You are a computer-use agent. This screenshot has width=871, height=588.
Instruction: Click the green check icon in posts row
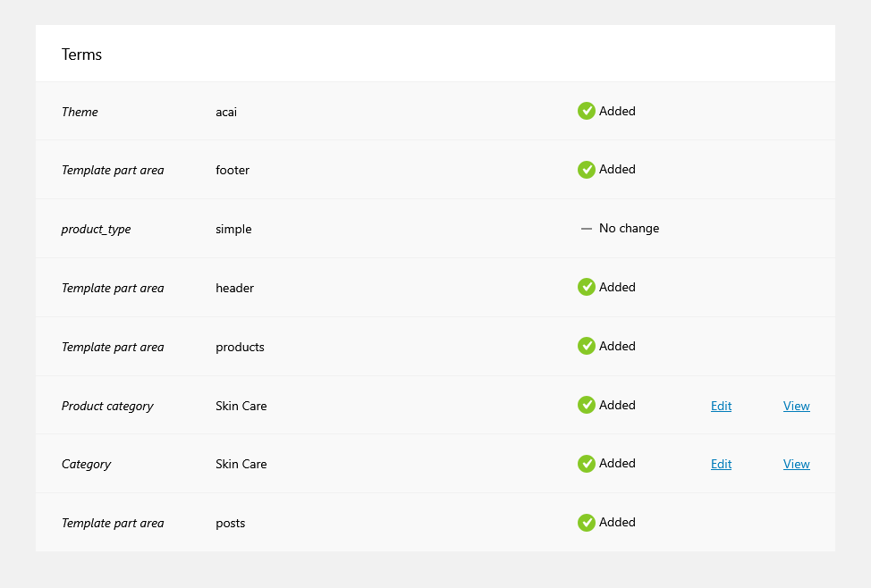pyautogui.click(x=586, y=523)
